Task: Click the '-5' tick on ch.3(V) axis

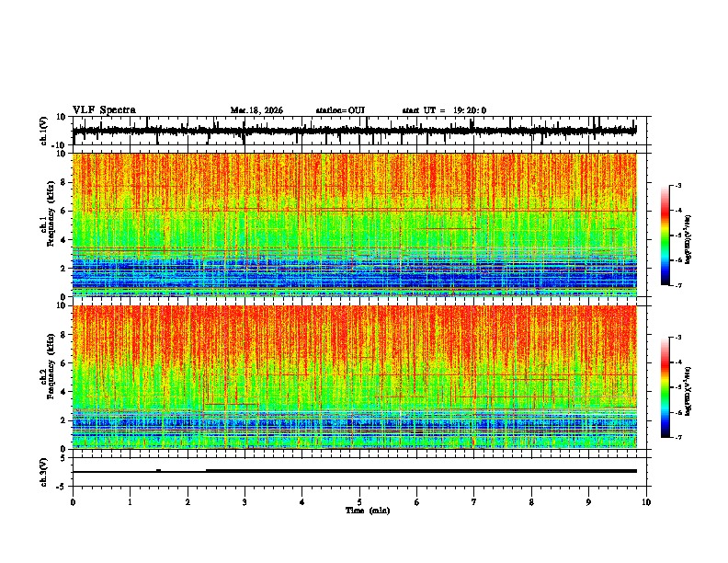Action: tap(63, 487)
